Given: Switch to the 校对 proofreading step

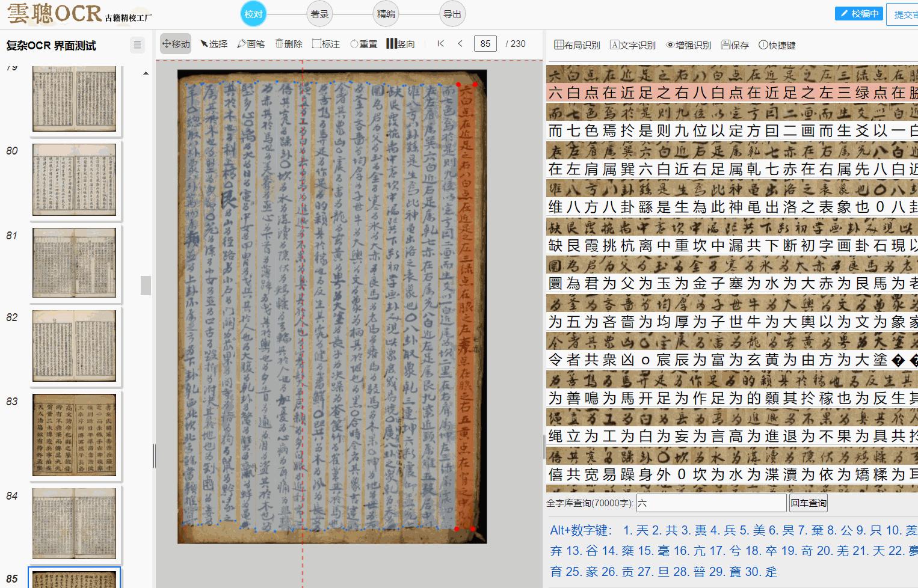Looking at the screenshot, I should point(253,14).
